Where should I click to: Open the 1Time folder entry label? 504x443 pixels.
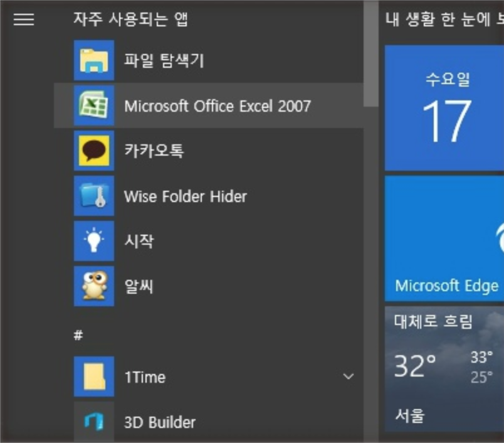[x=145, y=377]
